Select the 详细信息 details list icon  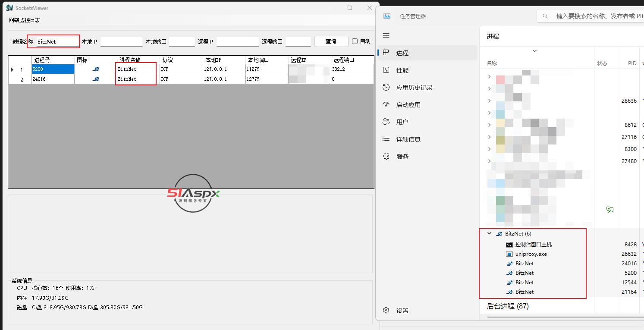(386, 139)
